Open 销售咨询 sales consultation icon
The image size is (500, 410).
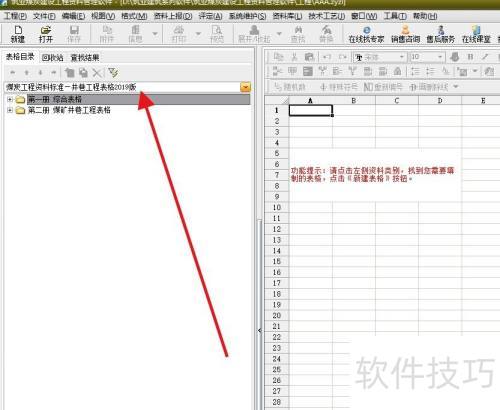pyautogui.click(x=405, y=35)
